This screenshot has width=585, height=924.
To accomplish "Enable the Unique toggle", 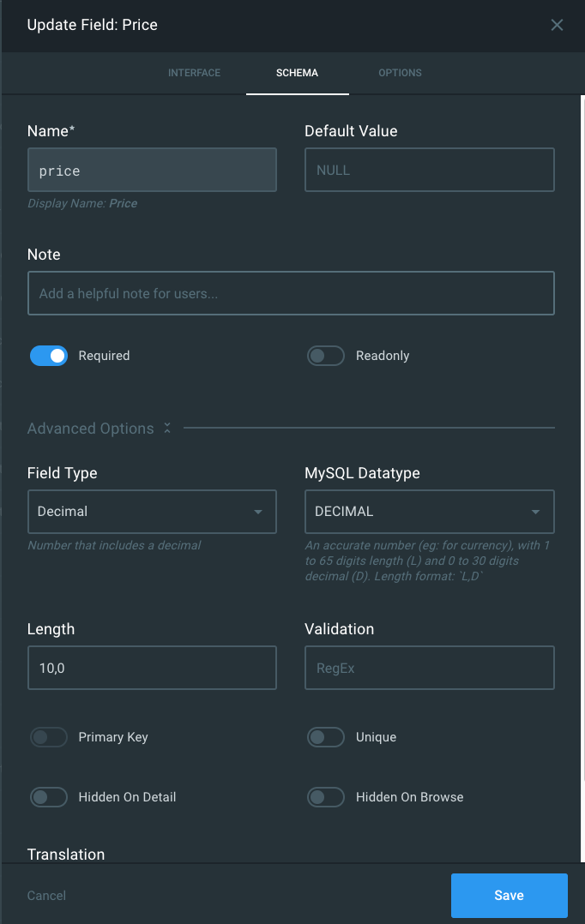I will [326, 736].
